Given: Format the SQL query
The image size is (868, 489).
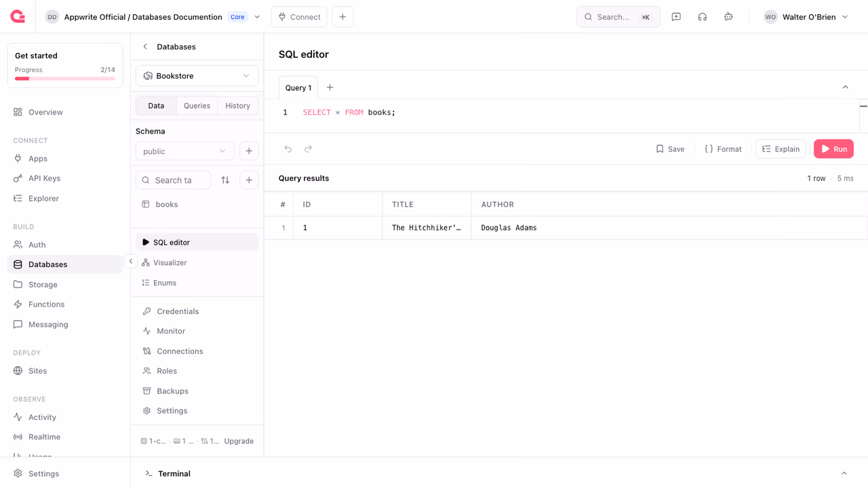Looking at the screenshot, I should pos(723,149).
